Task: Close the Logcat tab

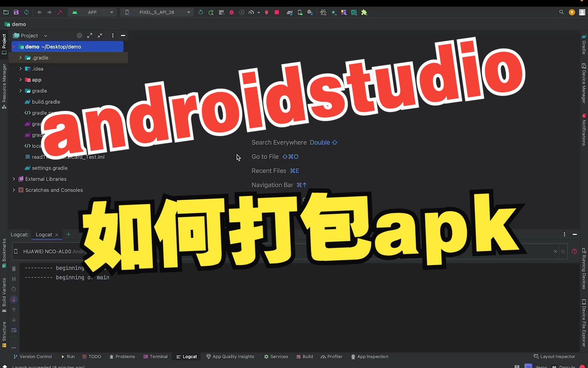Action: [x=57, y=235]
